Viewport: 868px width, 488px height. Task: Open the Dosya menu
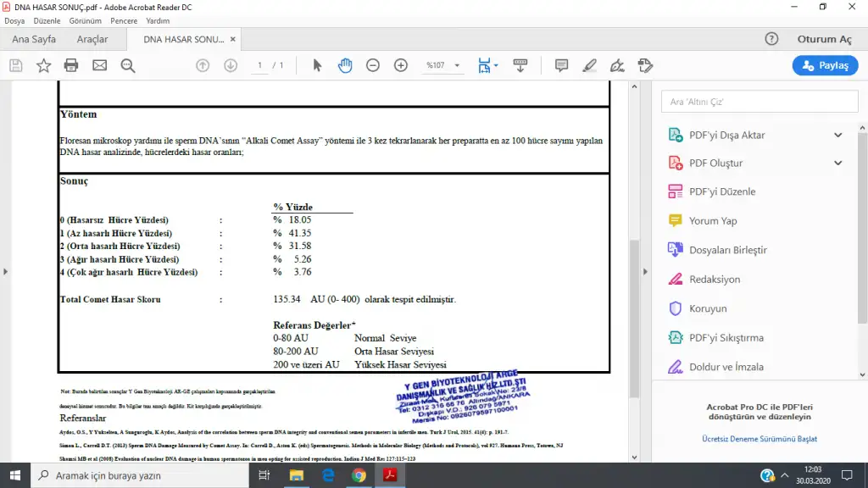tap(14, 21)
